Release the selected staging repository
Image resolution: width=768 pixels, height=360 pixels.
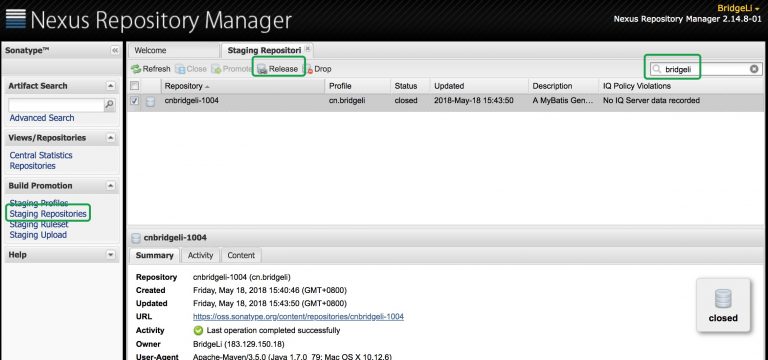click(x=278, y=69)
